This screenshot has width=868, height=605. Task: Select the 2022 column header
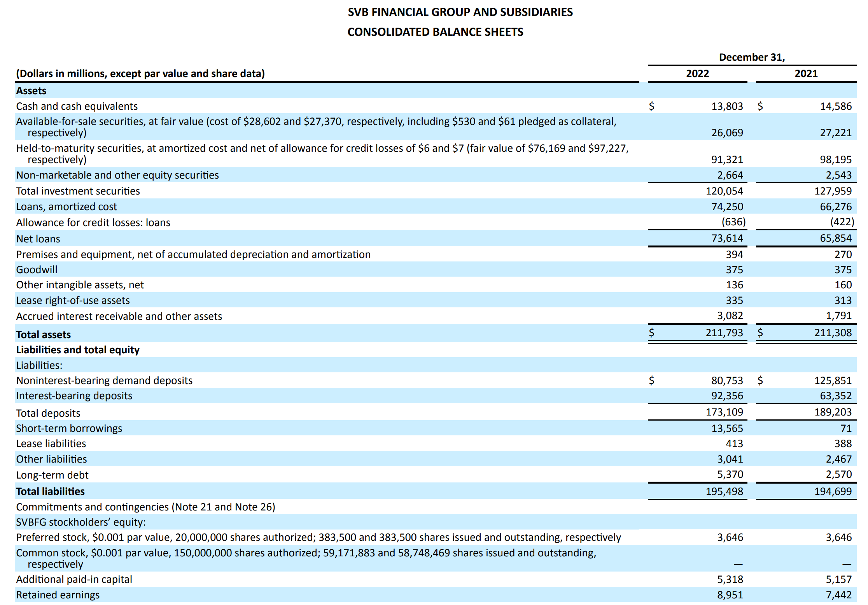pyautogui.click(x=697, y=74)
